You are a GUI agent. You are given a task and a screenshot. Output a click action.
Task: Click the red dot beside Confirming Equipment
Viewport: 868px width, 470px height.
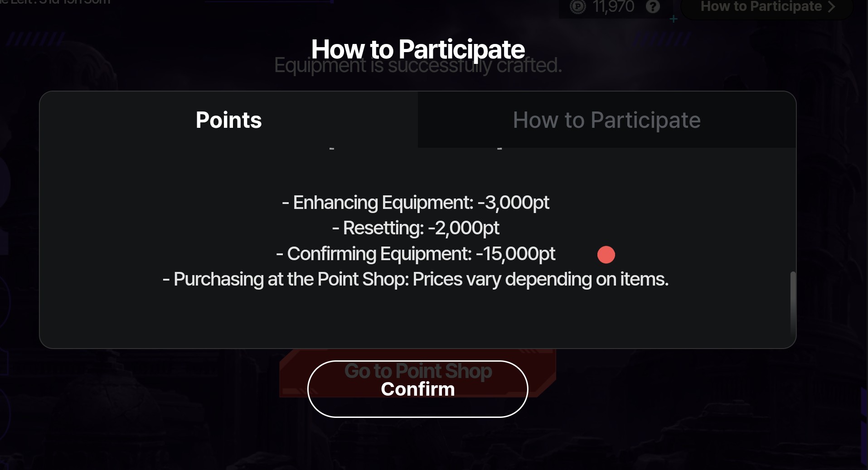tap(606, 255)
